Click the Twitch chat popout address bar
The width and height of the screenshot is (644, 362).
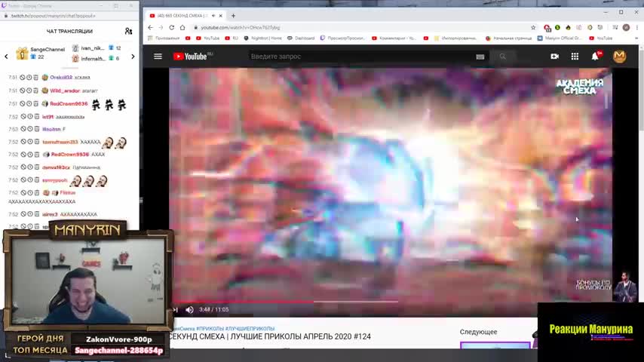[x=70, y=16]
